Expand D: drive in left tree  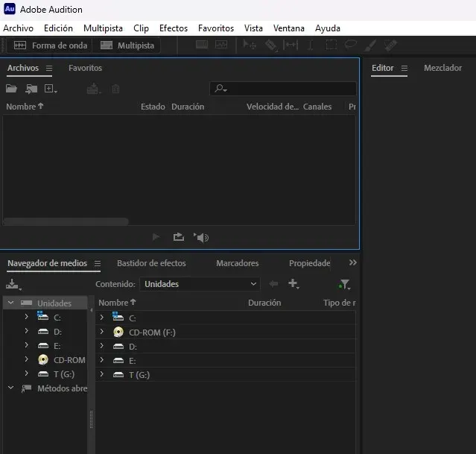point(26,331)
